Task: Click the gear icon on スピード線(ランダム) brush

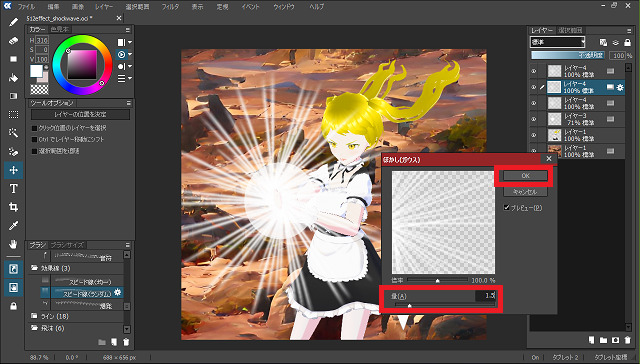Action: click(x=118, y=292)
